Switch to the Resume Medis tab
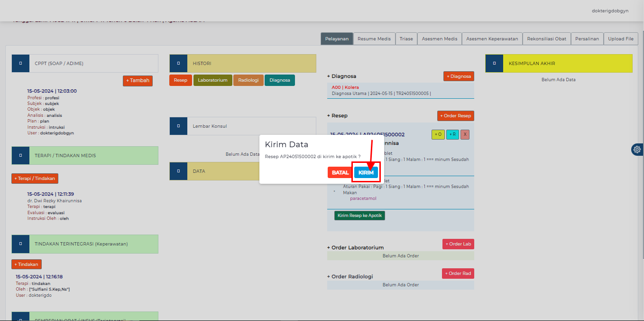Image resolution: width=644 pixels, height=321 pixels. pyautogui.click(x=374, y=39)
